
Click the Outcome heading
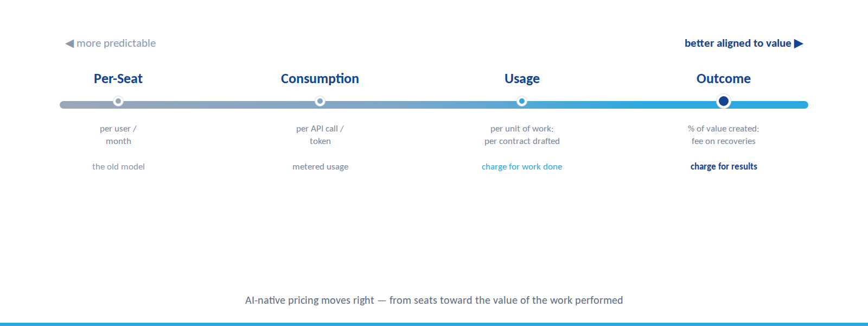coord(724,79)
